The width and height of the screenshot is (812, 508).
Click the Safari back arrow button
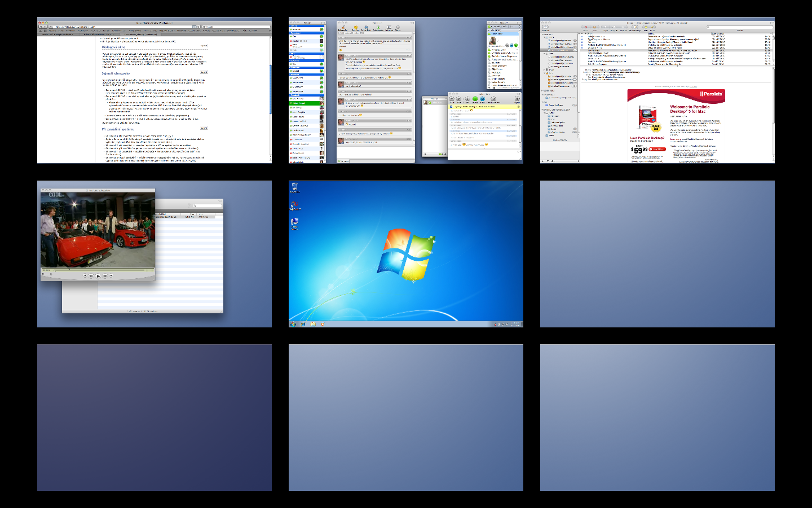[x=41, y=27]
